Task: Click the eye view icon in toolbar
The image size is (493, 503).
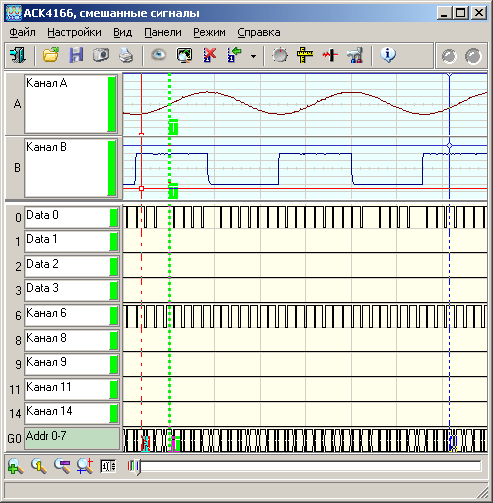Action: click(x=159, y=55)
